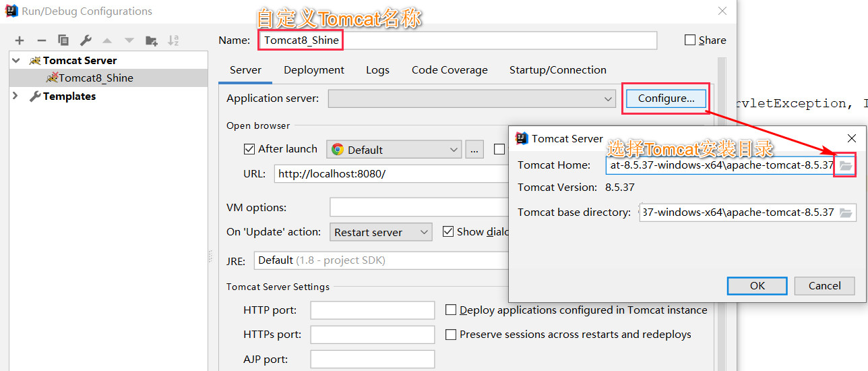Click the Remove Configuration minus icon

pos(41,40)
